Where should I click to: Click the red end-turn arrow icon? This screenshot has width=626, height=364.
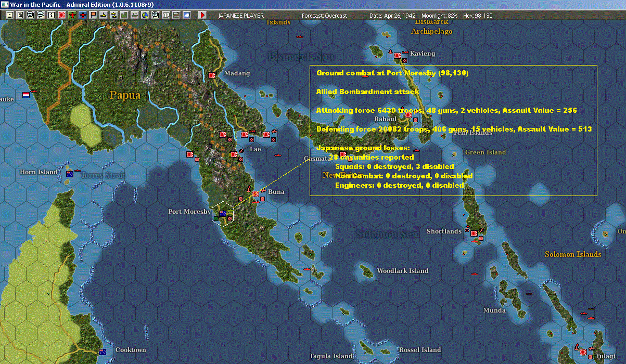[x=203, y=15]
